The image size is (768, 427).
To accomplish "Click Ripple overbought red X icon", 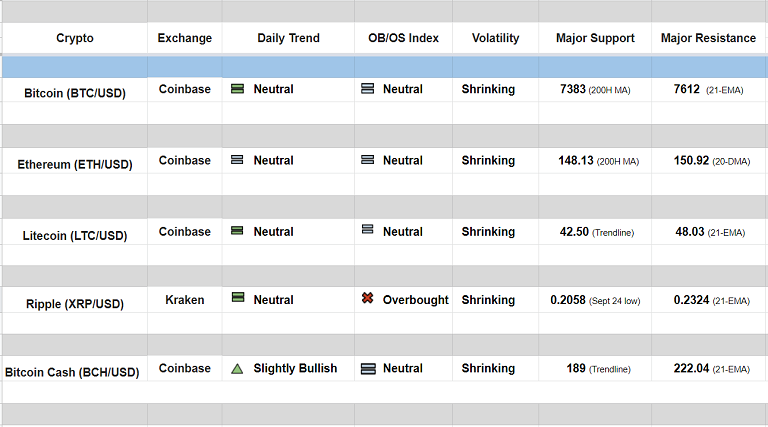I will coord(367,299).
